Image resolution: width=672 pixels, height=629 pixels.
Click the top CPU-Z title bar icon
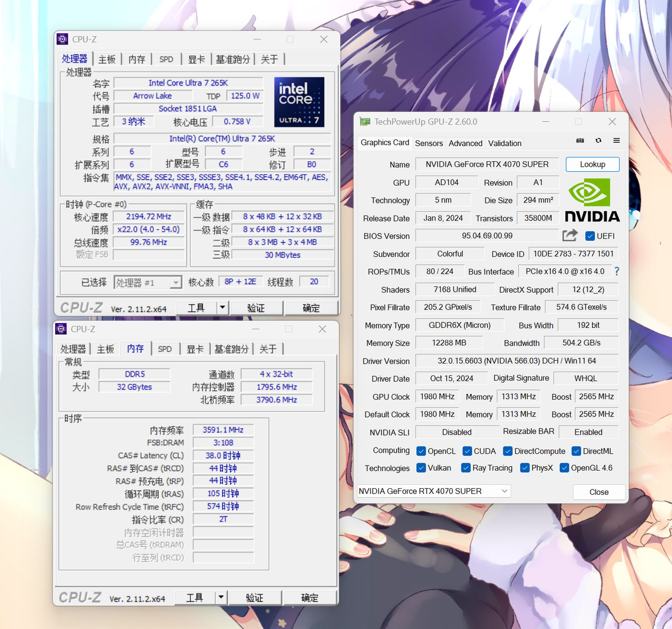tap(63, 39)
